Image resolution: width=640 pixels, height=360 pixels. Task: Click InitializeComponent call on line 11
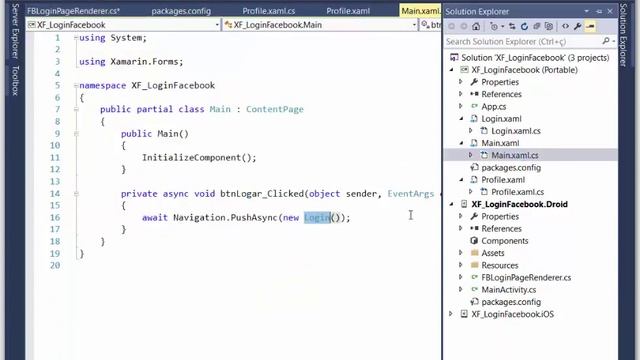pos(199,158)
